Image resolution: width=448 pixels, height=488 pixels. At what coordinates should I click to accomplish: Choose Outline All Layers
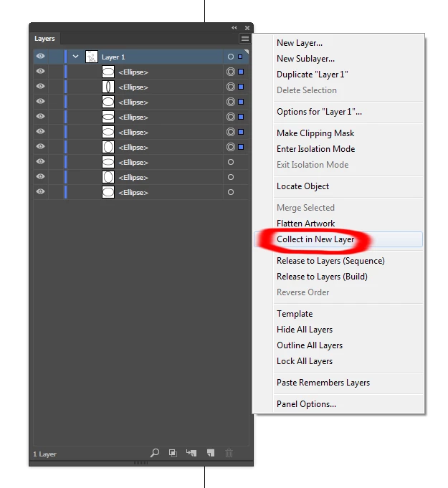310,345
